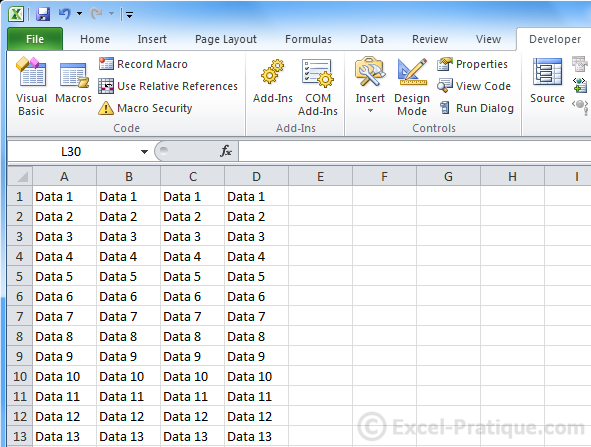The width and height of the screenshot is (591, 447).
Task: Open the XML Source pane
Action: 547,81
